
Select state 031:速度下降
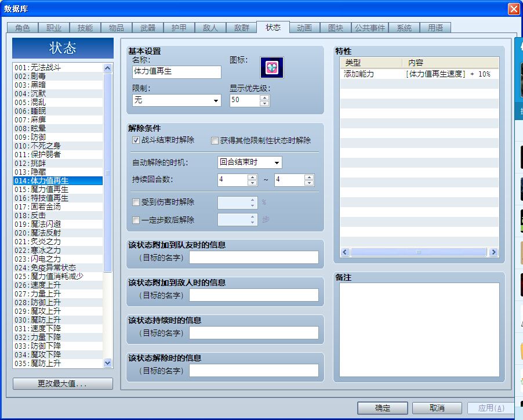(58, 328)
